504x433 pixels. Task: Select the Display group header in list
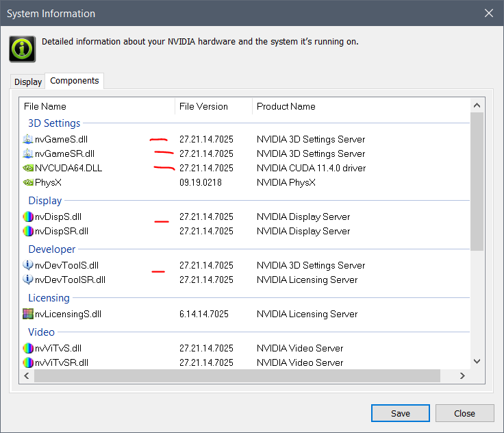(x=45, y=201)
